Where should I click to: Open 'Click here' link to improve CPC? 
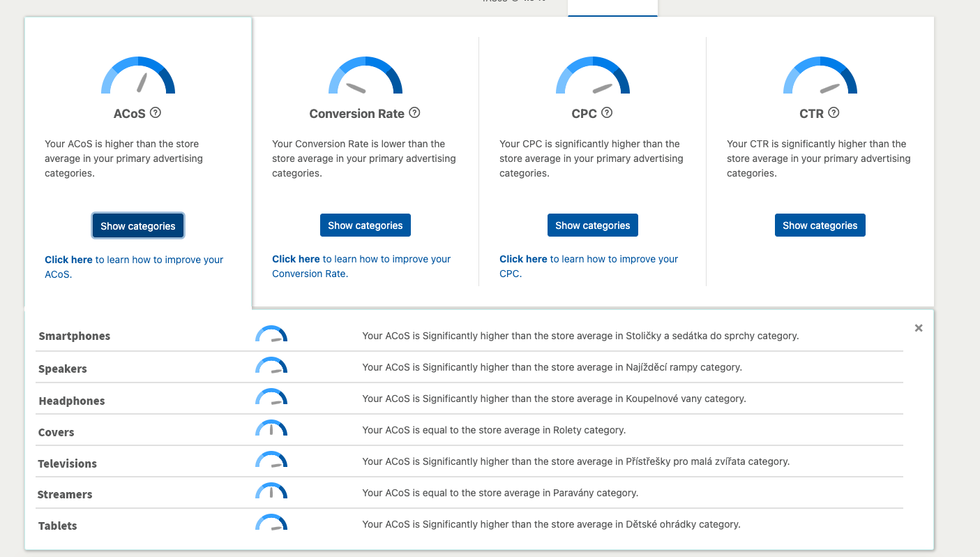tap(523, 259)
